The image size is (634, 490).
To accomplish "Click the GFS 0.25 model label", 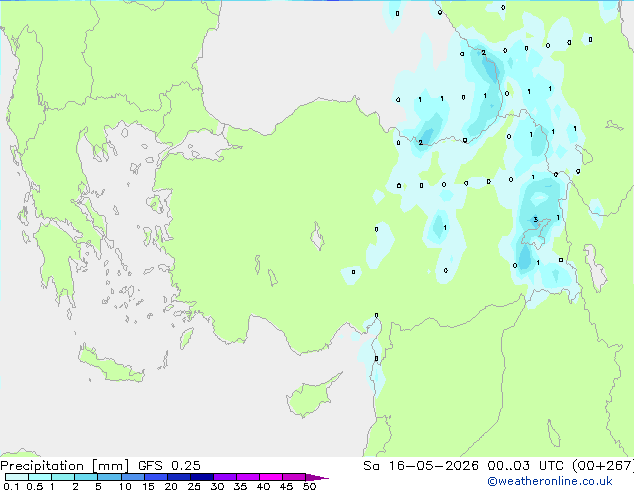I will [169, 466].
